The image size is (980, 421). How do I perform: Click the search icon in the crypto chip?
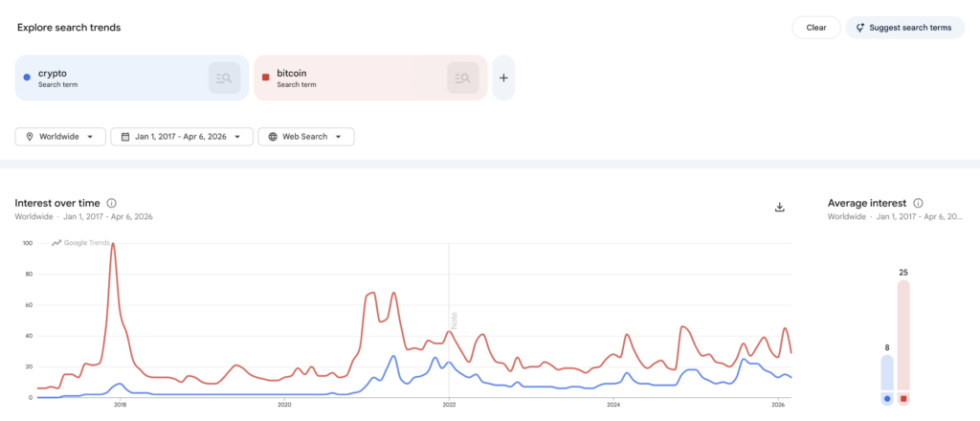coord(224,78)
